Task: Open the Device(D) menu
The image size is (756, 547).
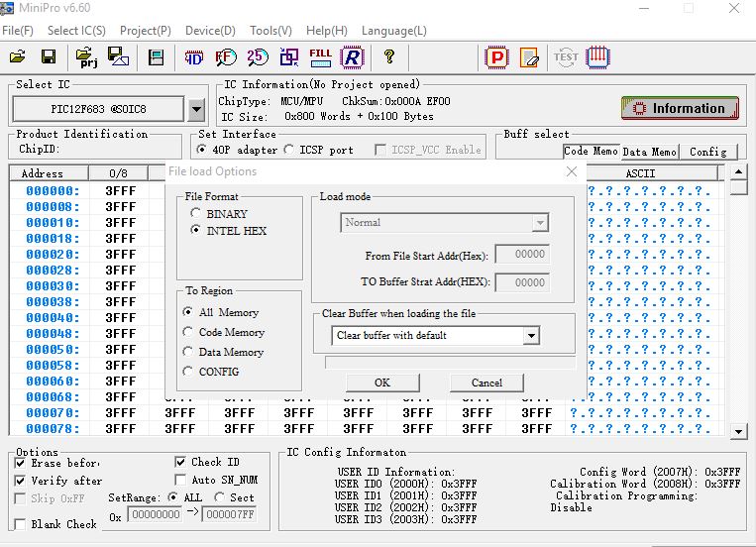Action: (210, 31)
